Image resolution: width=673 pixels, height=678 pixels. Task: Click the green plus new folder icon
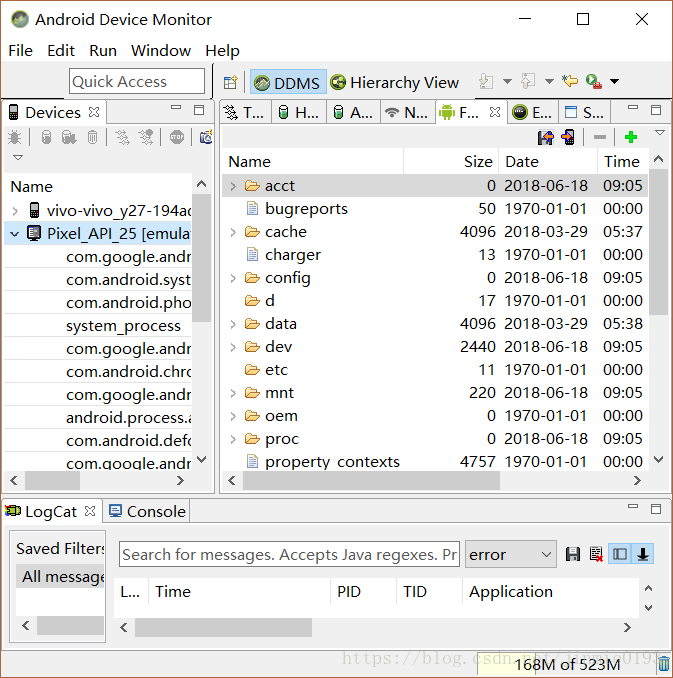pos(631,138)
